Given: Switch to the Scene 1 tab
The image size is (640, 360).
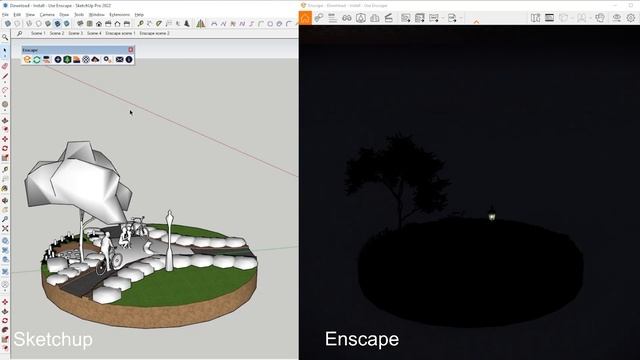Looking at the screenshot, I should (x=38, y=33).
